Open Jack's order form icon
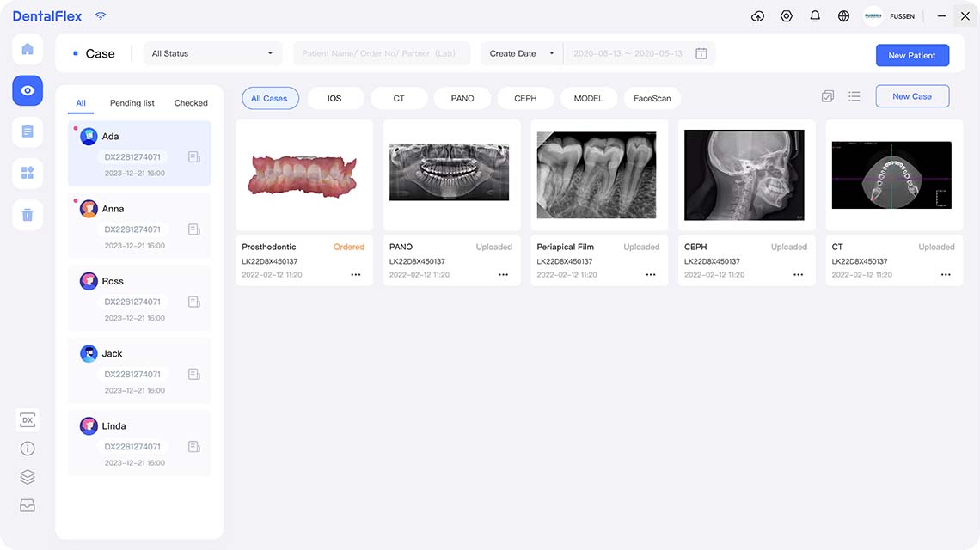 click(194, 375)
